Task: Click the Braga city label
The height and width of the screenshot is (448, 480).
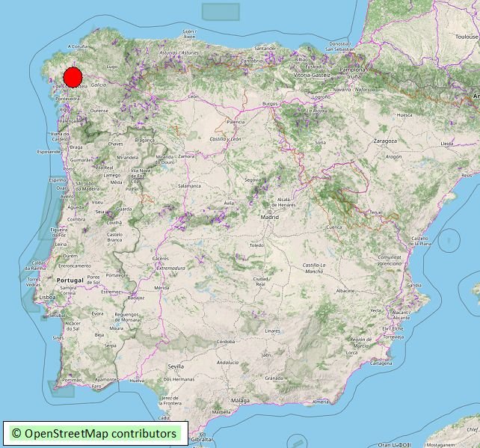Action: (76, 147)
